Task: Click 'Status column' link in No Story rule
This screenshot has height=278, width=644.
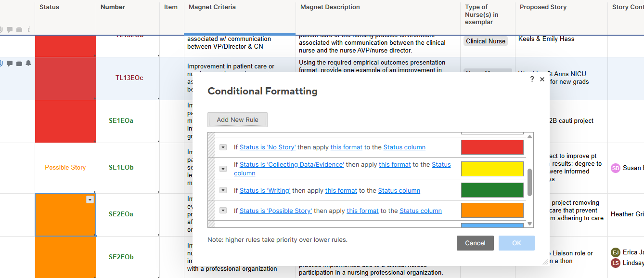Action: click(404, 147)
